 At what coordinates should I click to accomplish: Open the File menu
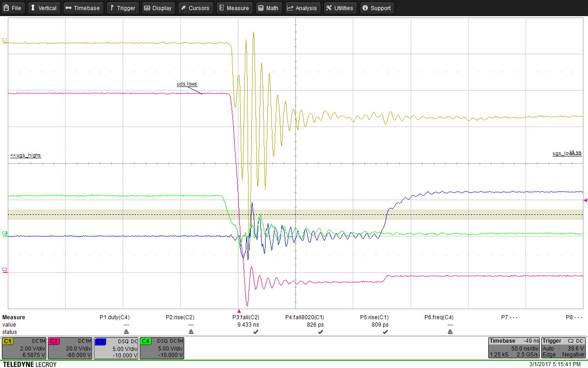click(x=13, y=8)
